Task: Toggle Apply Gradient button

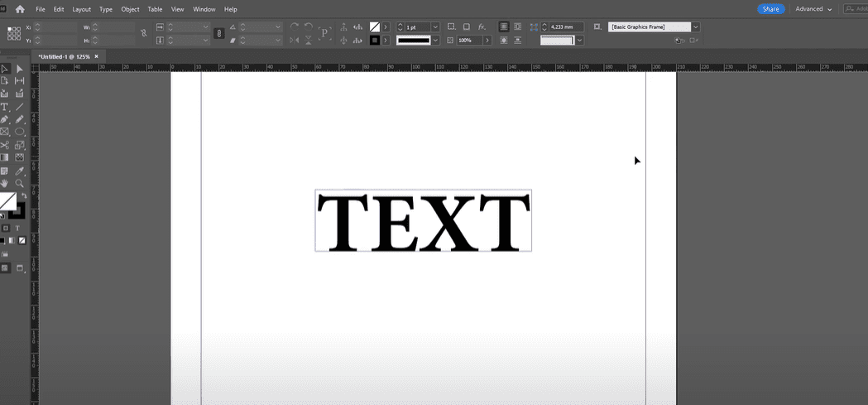Action: pos(12,240)
